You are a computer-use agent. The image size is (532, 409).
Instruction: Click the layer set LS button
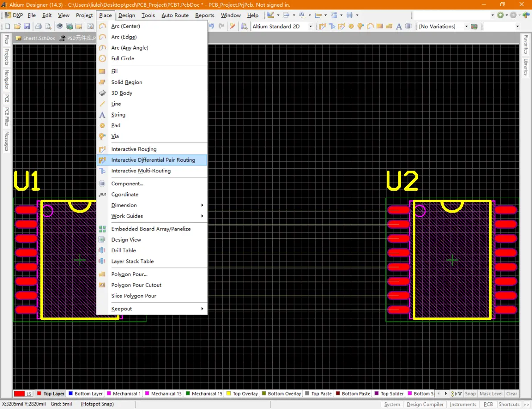[29, 394]
